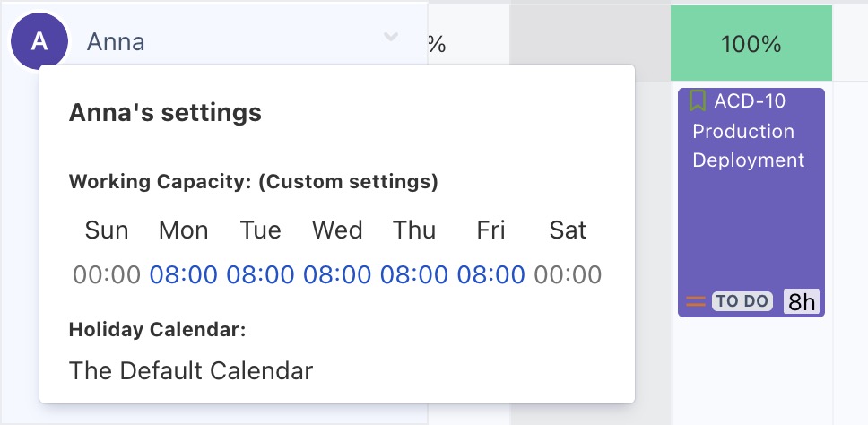Click the ACD-10 issue key

click(750, 100)
